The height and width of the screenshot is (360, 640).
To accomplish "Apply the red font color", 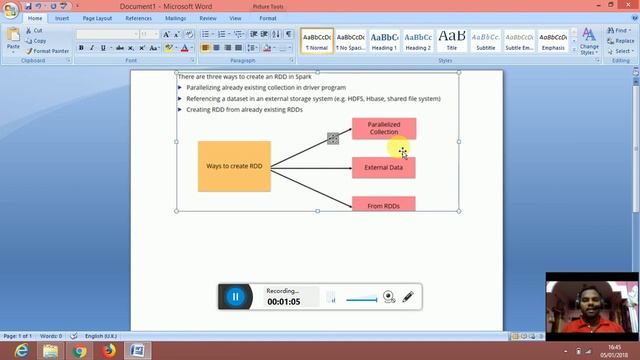I will click(184, 48).
